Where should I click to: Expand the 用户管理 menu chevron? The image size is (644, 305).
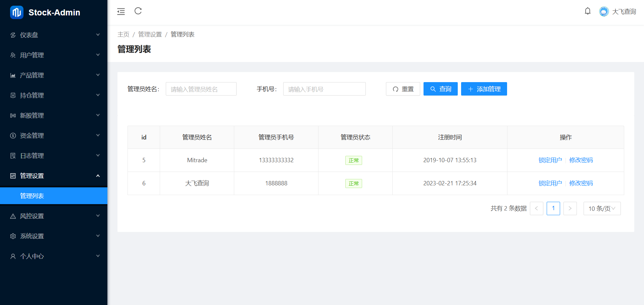click(98, 55)
